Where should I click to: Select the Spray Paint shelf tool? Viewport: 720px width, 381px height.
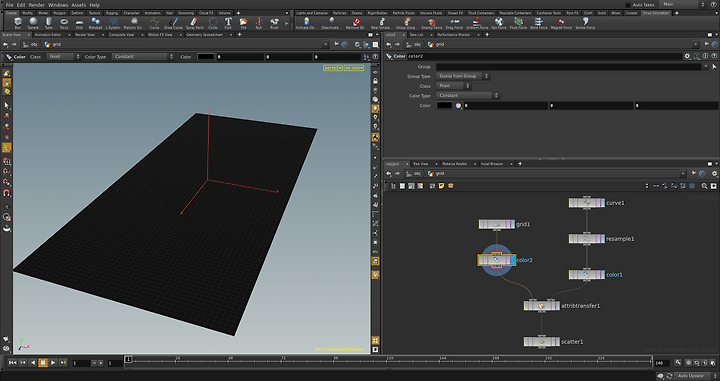pyautogui.click(x=194, y=23)
